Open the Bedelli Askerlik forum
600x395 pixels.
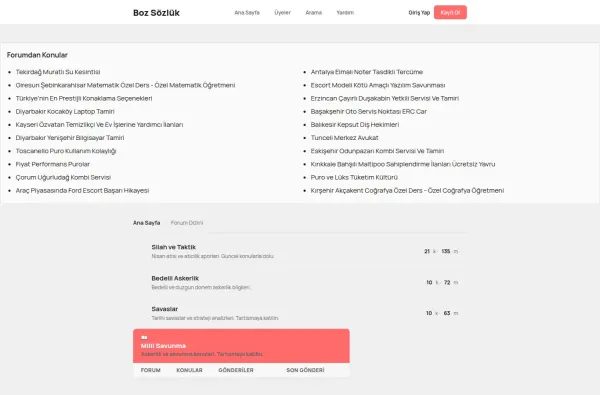tap(175, 278)
